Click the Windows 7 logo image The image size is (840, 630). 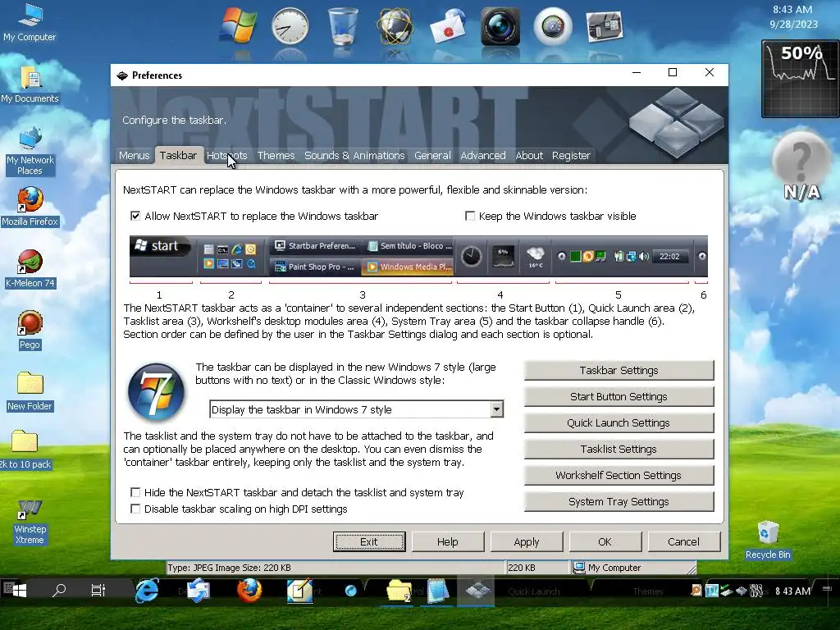(x=156, y=392)
